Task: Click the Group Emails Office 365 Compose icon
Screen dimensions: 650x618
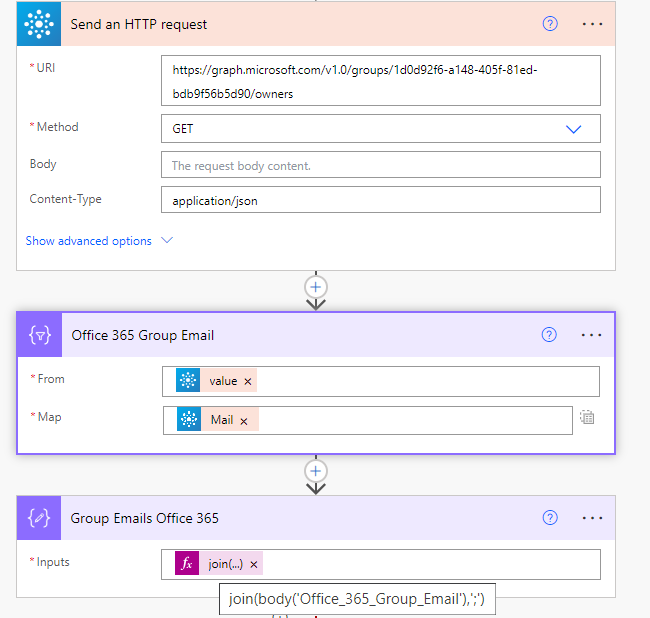Action: pyautogui.click(x=39, y=518)
